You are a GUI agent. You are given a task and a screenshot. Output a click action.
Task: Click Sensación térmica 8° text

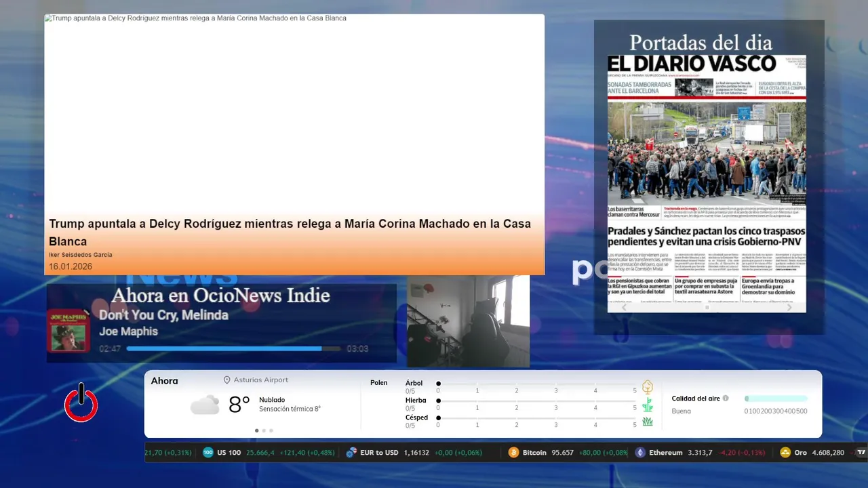[290, 409]
